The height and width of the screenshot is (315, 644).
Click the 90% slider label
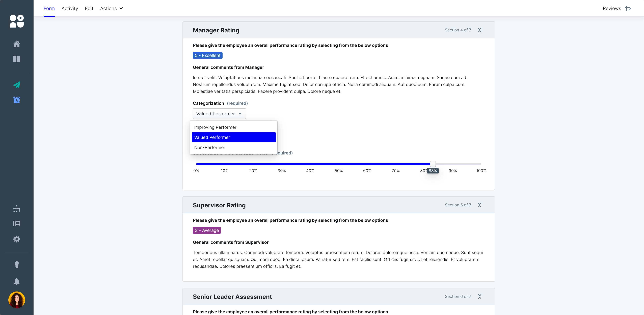point(452,171)
